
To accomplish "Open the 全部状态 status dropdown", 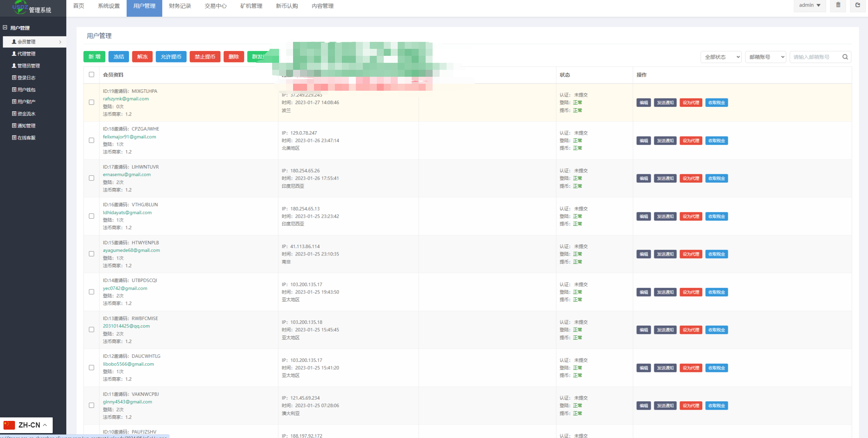I will 721,57.
